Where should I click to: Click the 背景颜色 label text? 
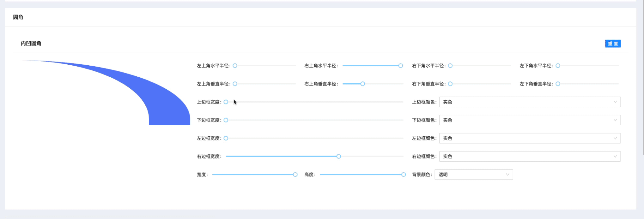[422, 175]
